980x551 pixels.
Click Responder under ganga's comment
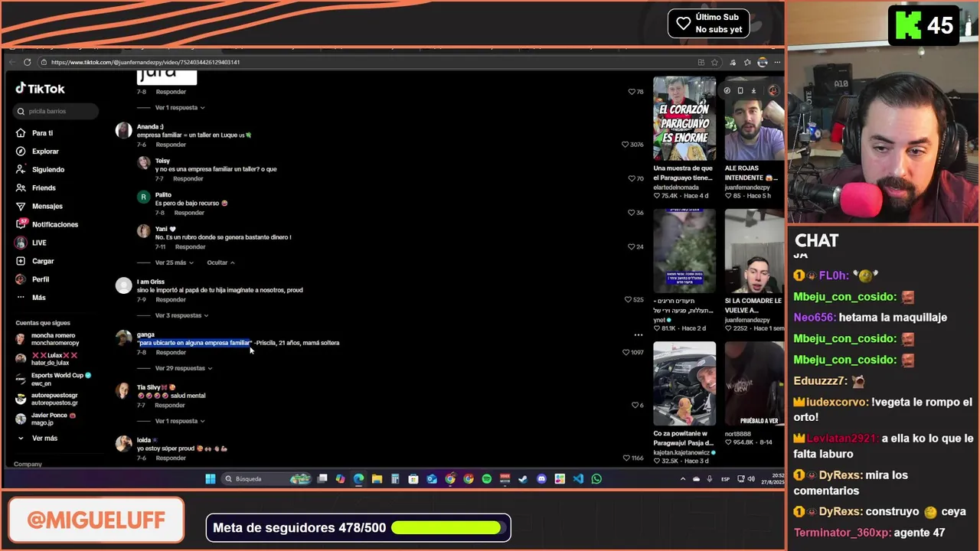click(x=171, y=352)
